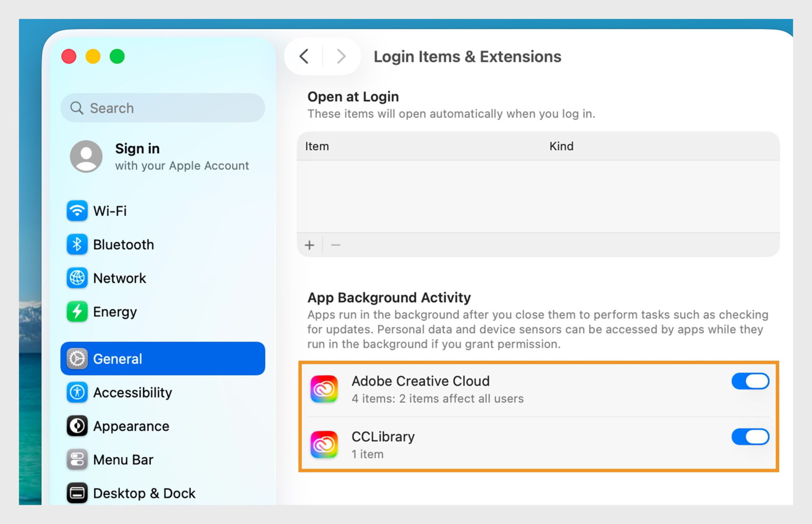Turn off CCLibrary background activity
This screenshot has width=812, height=524.
click(750, 437)
